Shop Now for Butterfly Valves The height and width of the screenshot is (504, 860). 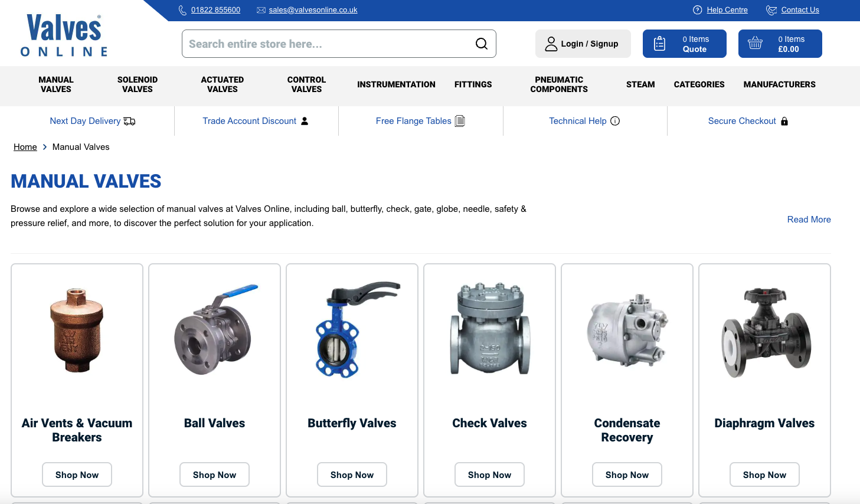(352, 474)
